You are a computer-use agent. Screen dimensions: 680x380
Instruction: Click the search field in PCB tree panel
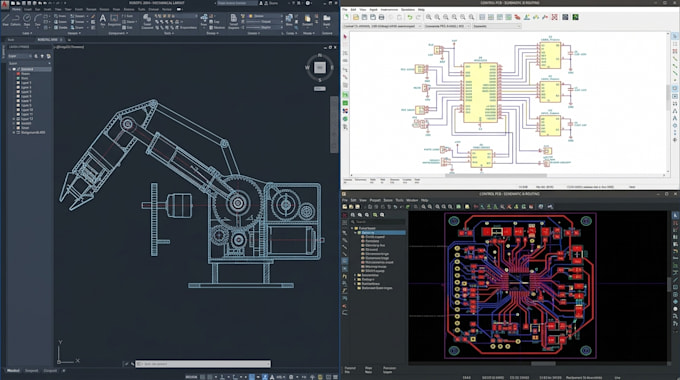(x=378, y=222)
